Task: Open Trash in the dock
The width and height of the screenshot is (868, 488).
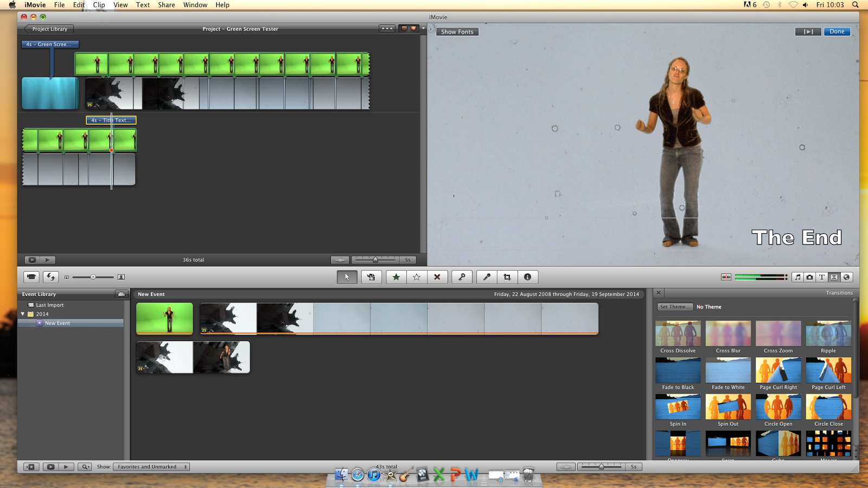Action: click(x=528, y=475)
